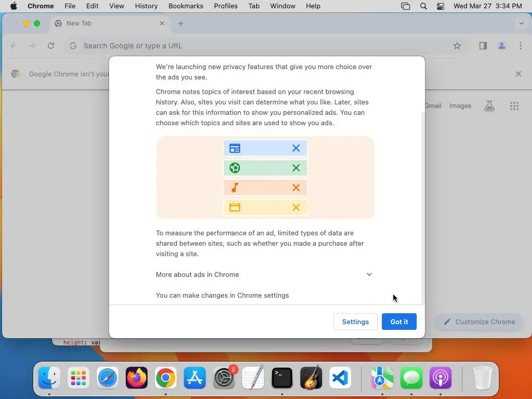Click the green soccer ball icon
Image resolution: width=532 pixels, height=399 pixels.
click(x=234, y=168)
